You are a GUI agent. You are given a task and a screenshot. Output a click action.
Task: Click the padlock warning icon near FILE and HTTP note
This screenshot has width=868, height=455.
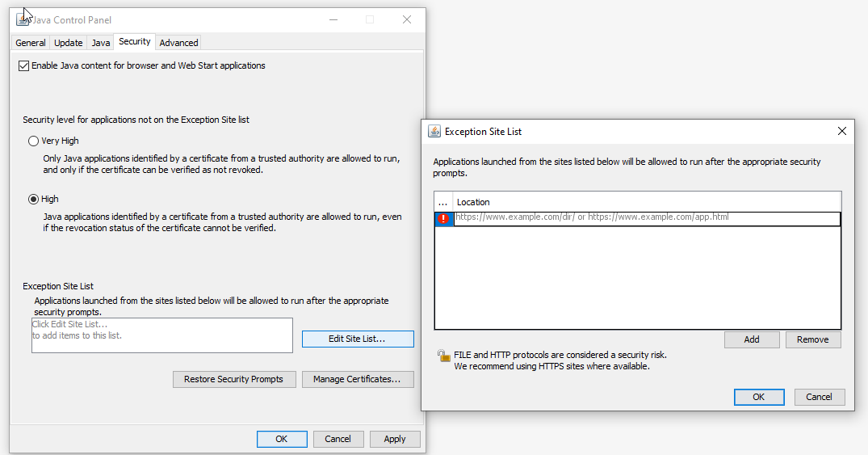[443, 356]
